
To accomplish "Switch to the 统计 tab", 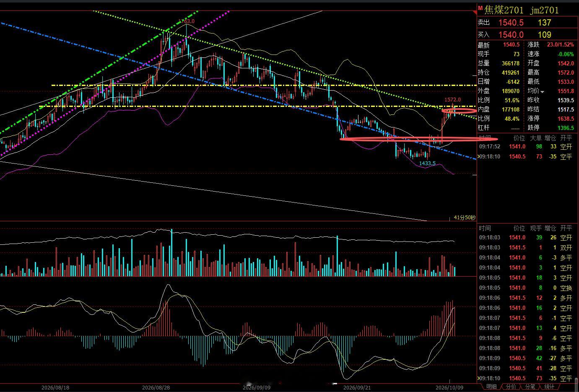I will [x=549, y=387].
